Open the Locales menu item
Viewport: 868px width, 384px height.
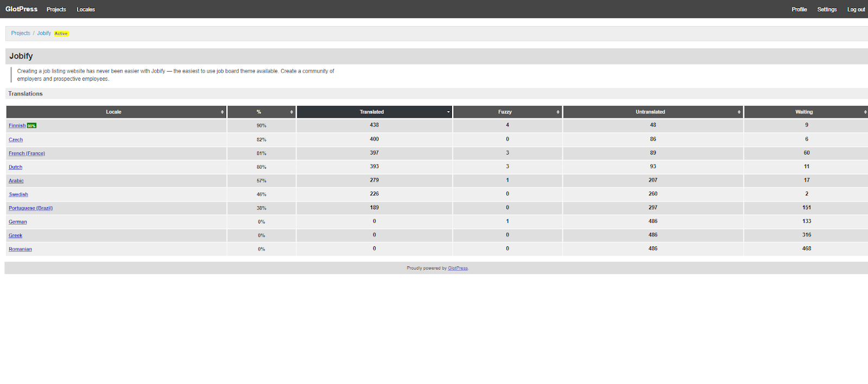pyautogui.click(x=86, y=9)
